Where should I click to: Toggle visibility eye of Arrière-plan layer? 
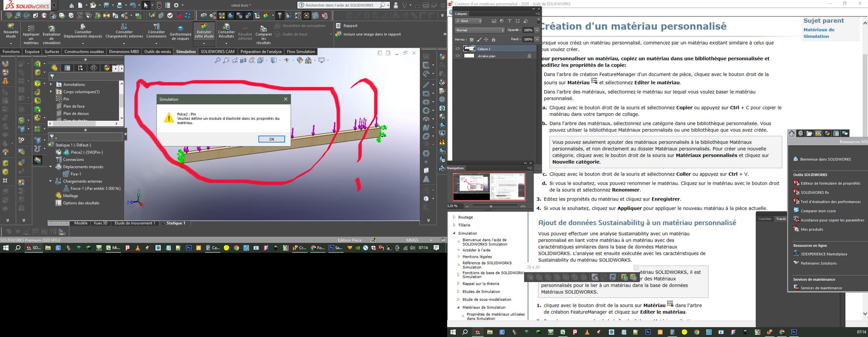458,56
